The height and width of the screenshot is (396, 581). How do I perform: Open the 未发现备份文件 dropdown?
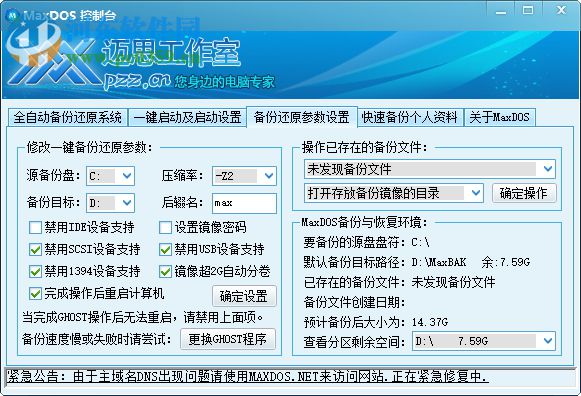pyautogui.click(x=429, y=169)
